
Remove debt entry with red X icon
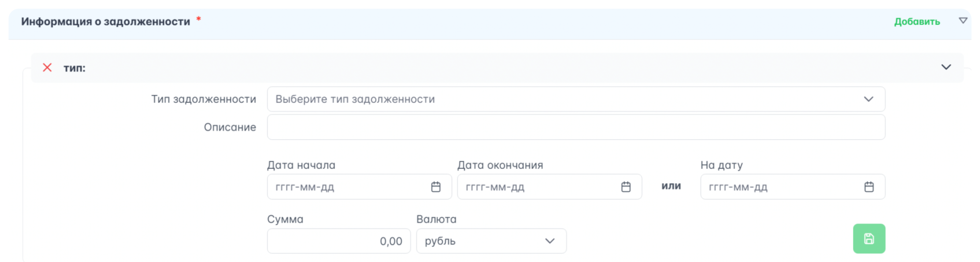pos(47,68)
